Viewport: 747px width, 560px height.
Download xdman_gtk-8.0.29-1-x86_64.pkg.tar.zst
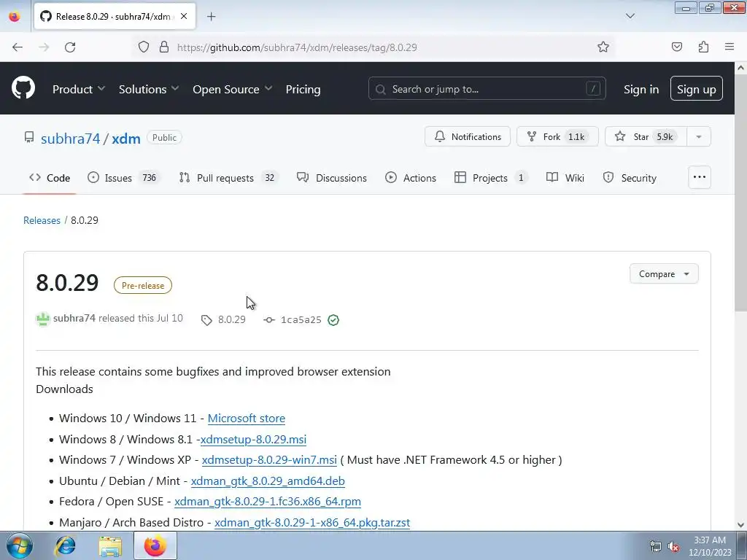pyautogui.click(x=312, y=522)
